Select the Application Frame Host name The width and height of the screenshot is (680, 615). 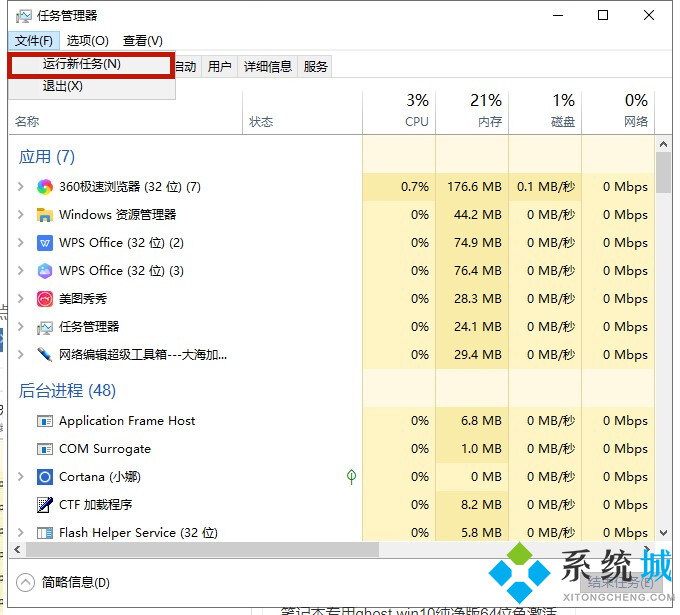[x=127, y=421]
